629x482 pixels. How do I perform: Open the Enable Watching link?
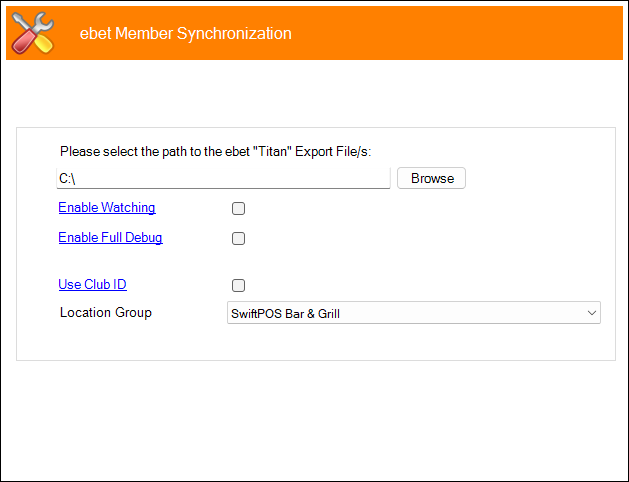point(107,207)
